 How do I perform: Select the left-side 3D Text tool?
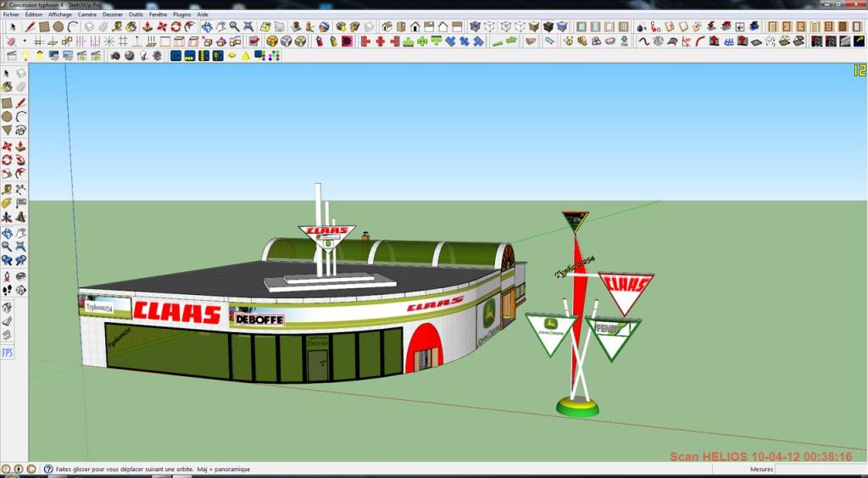pos(20,217)
